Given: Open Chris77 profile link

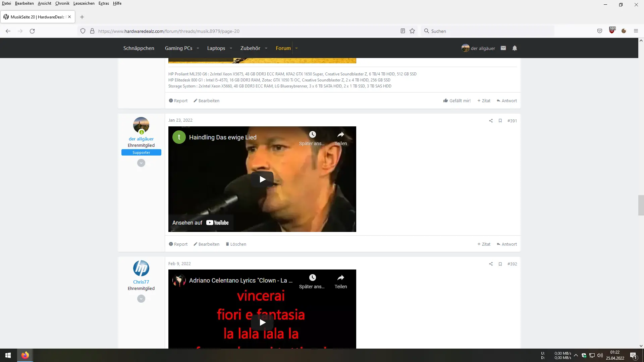Looking at the screenshot, I should point(141,282).
